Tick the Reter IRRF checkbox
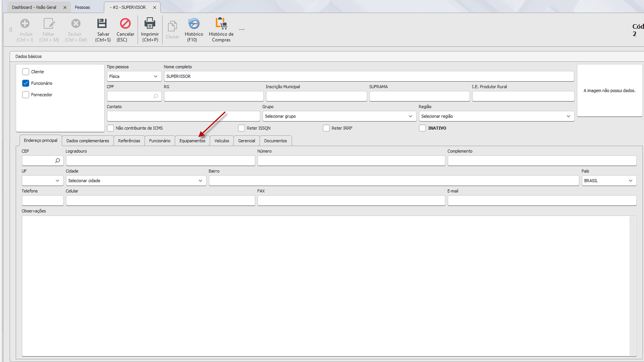The height and width of the screenshot is (362, 644). tap(326, 128)
